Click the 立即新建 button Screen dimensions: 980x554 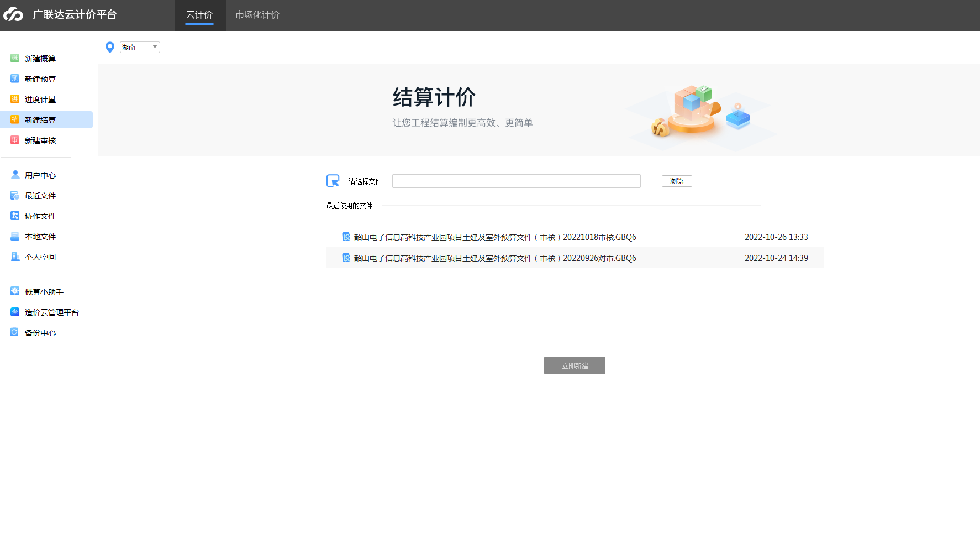coord(575,365)
